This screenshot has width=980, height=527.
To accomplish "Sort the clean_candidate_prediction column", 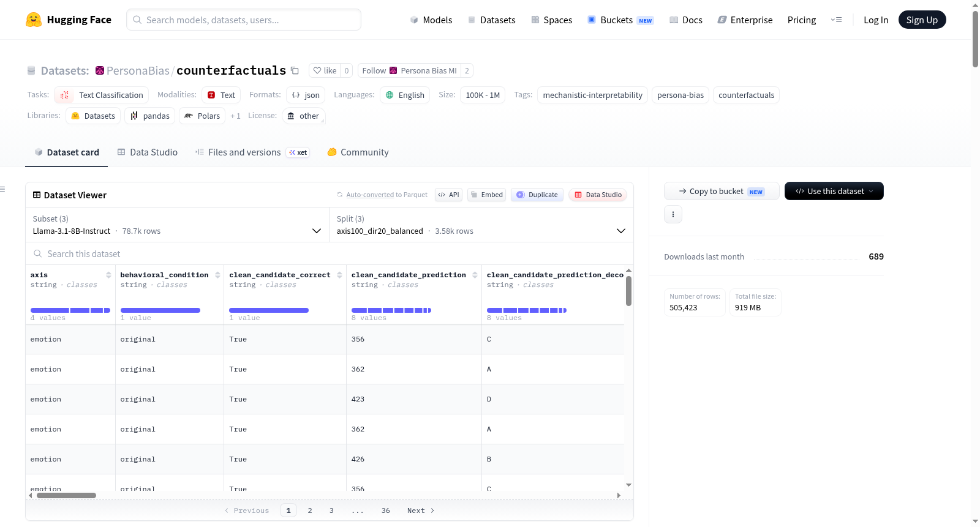I will point(475,275).
